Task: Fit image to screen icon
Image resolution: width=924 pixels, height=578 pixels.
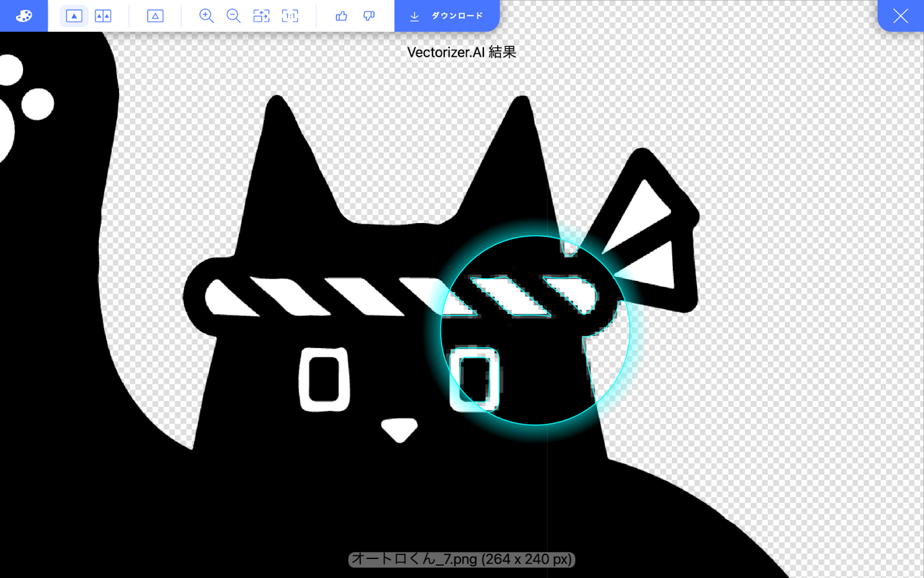Action: pos(262,16)
